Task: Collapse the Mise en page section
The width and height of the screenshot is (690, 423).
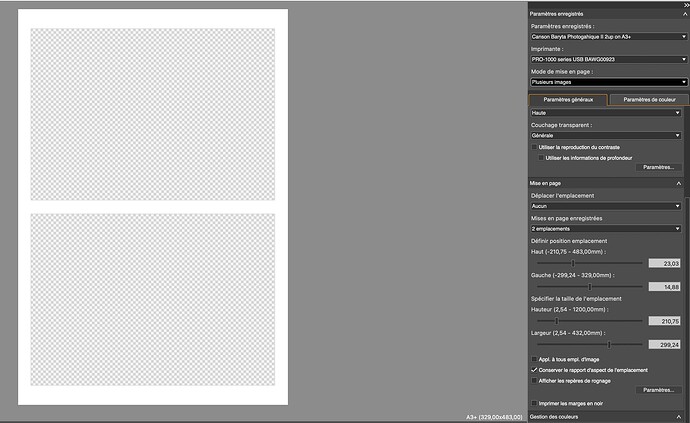Action: tap(681, 183)
